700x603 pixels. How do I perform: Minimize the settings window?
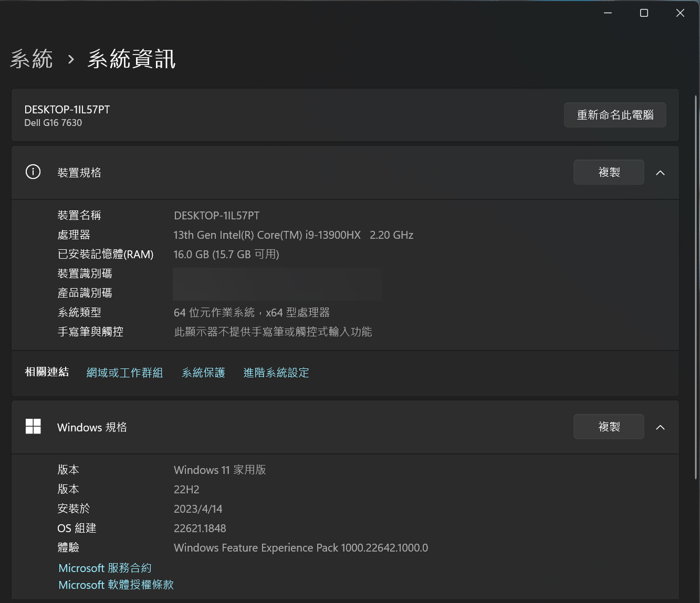pos(608,13)
